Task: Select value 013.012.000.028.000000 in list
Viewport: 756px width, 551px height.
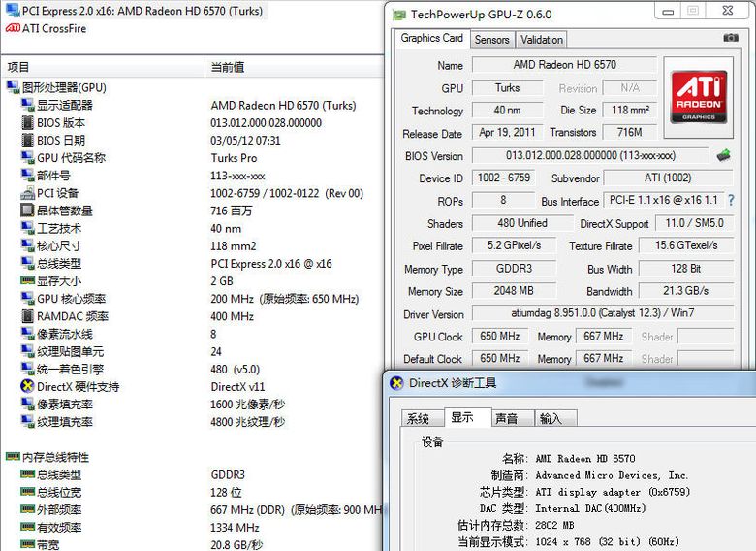Action: point(267,123)
